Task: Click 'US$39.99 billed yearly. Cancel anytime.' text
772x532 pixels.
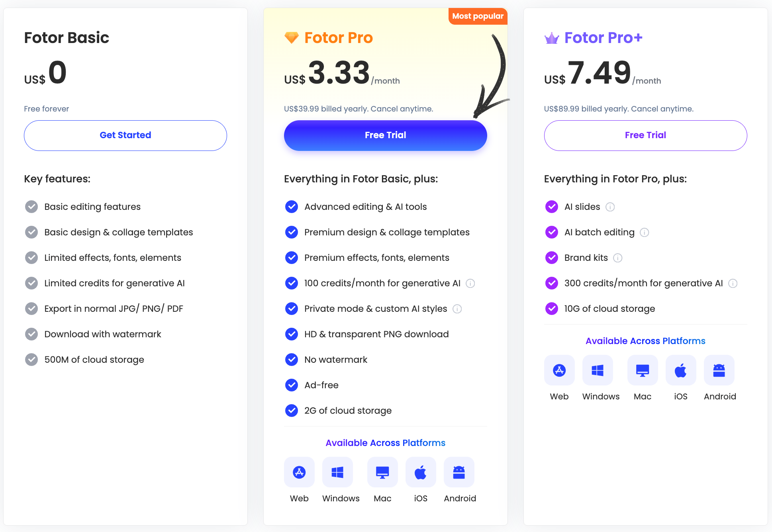Action: coord(359,109)
